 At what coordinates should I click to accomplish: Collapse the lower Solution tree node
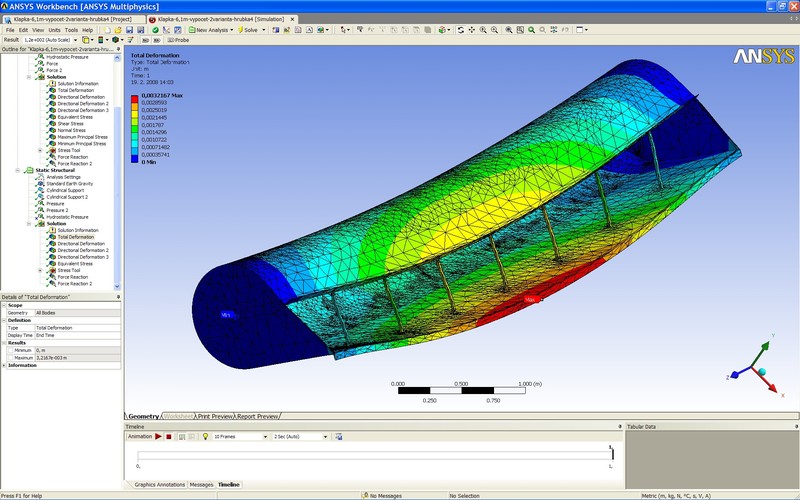tap(29, 223)
